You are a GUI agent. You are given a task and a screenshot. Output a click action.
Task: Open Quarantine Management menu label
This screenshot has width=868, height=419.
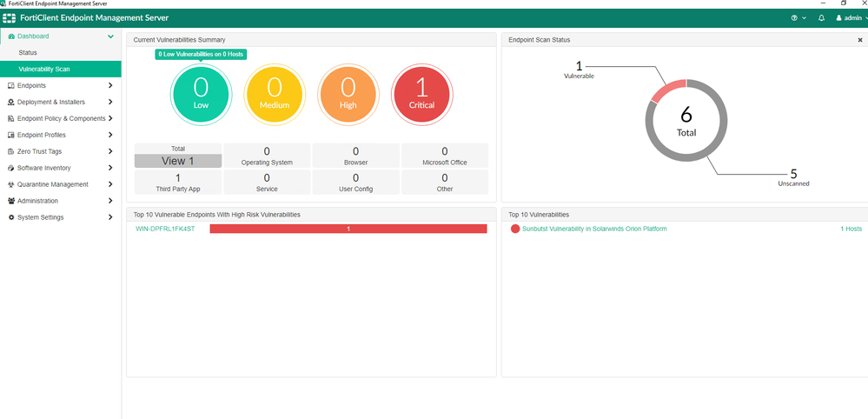click(53, 184)
